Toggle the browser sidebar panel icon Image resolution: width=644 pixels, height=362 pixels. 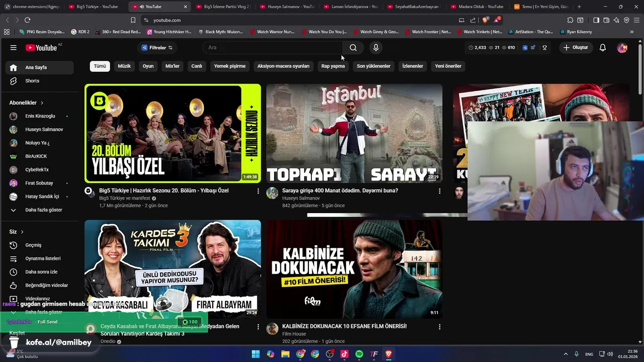click(x=596, y=20)
